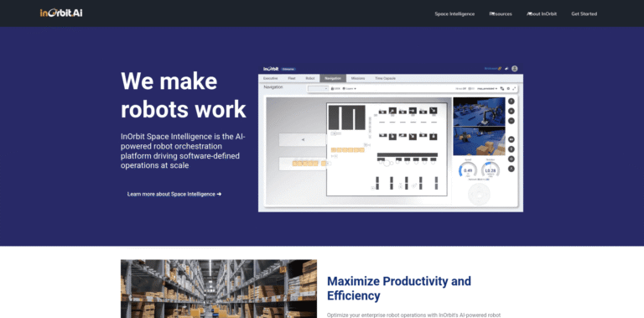Open the map_annotated dropdown
This screenshot has height=318, width=644.
coord(487,88)
